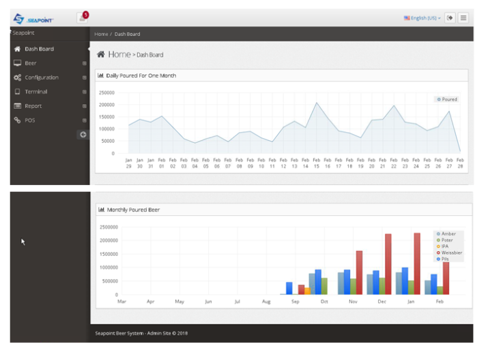The width and height of the screenshot is (488, 360).
Task: Open the POS sidebar menu
Action: (x=50, y=120)
